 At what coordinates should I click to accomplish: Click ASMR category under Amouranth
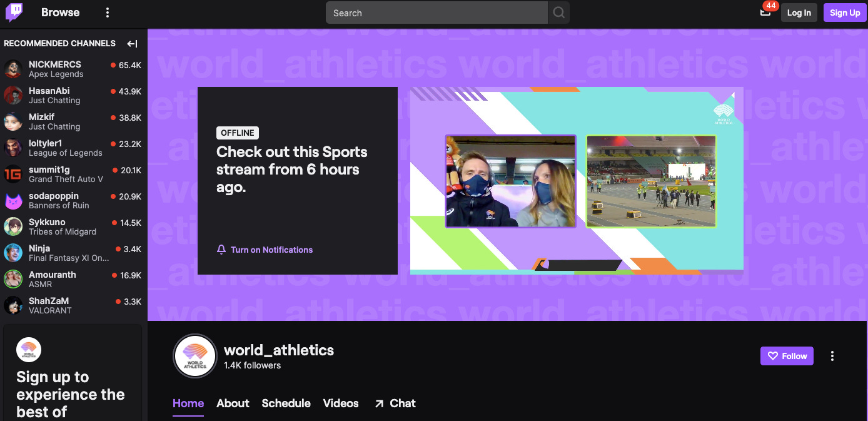coord(40,284)
